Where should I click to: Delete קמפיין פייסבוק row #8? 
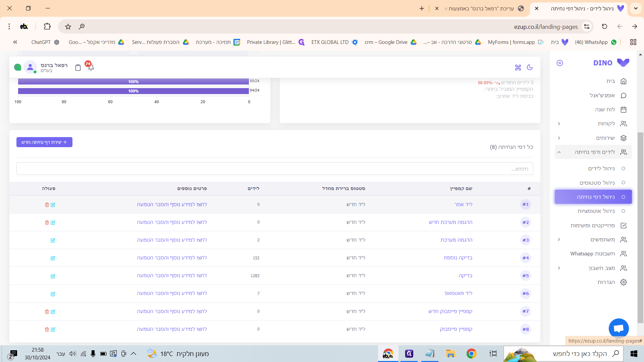pyautogui.click(x=47, y=329)
